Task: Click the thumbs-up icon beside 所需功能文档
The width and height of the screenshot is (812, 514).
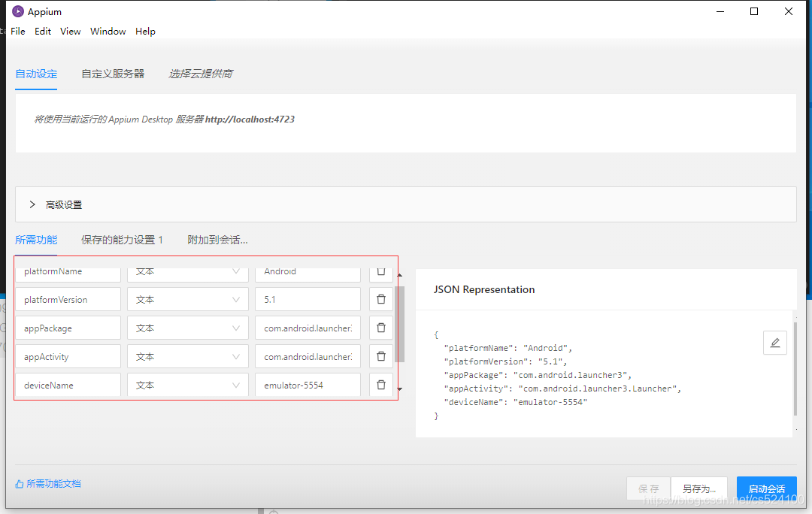Action: [x=19, y=484]
